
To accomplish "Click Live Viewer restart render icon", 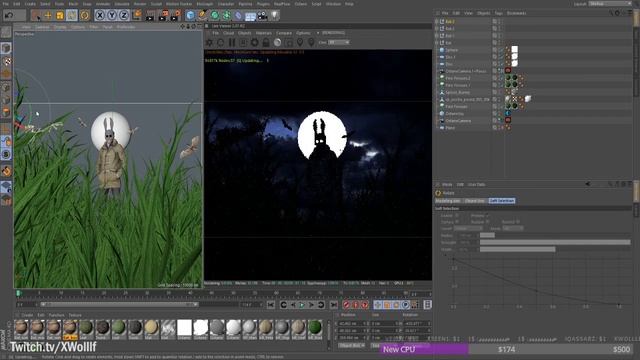I will pos(220,42).
